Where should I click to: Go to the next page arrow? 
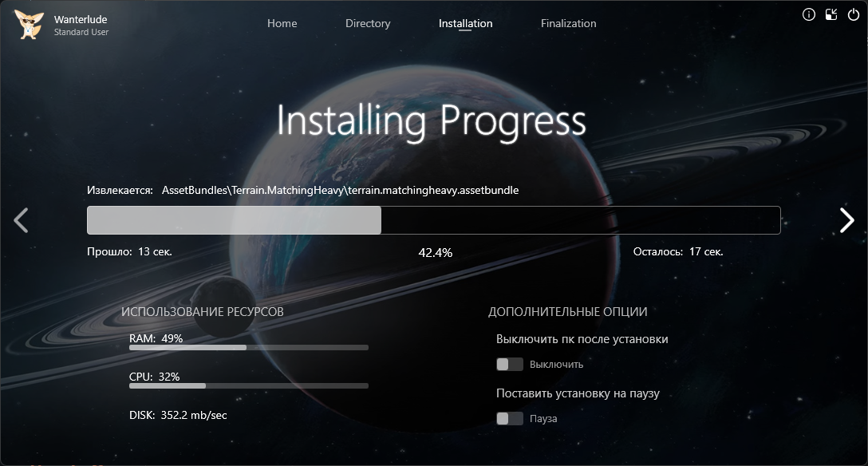tap(846, 220)
